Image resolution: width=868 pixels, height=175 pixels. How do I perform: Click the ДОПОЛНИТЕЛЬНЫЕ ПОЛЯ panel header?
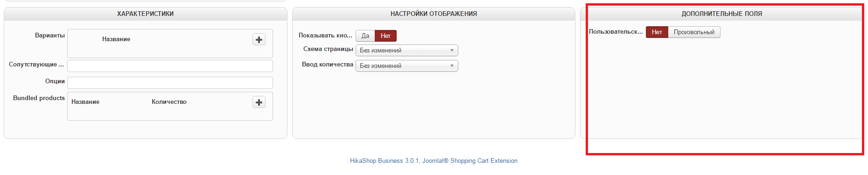pos(721,14)
